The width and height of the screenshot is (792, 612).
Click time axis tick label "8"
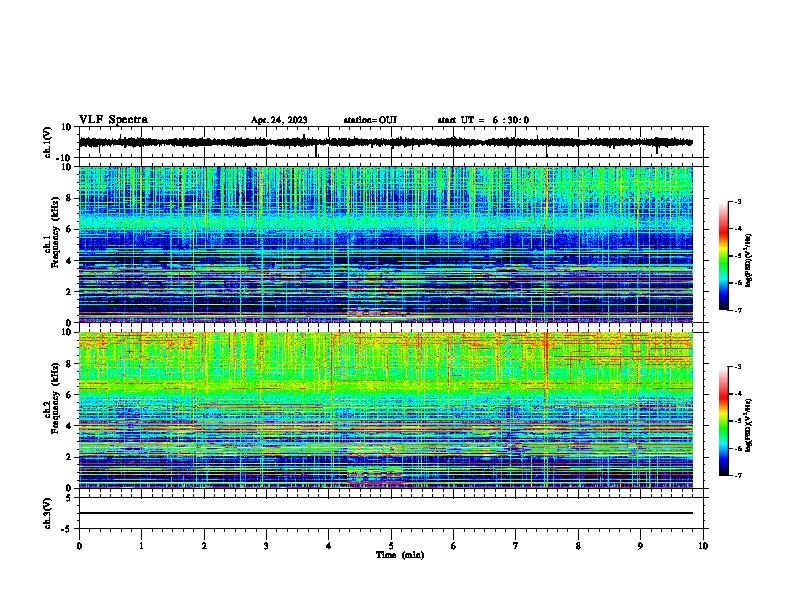(578, 546)
